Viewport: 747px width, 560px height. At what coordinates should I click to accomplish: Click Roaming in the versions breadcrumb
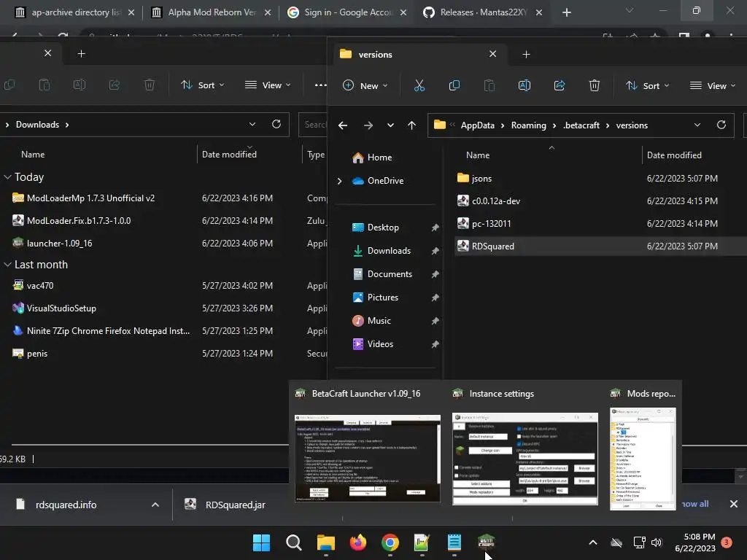click(x=529, y=125)
